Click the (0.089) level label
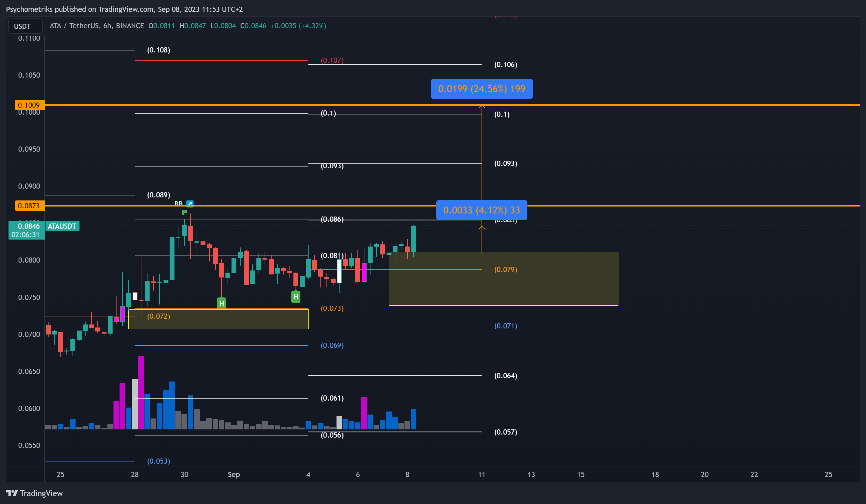Screen dimensions: 866x504 (159, 195)
